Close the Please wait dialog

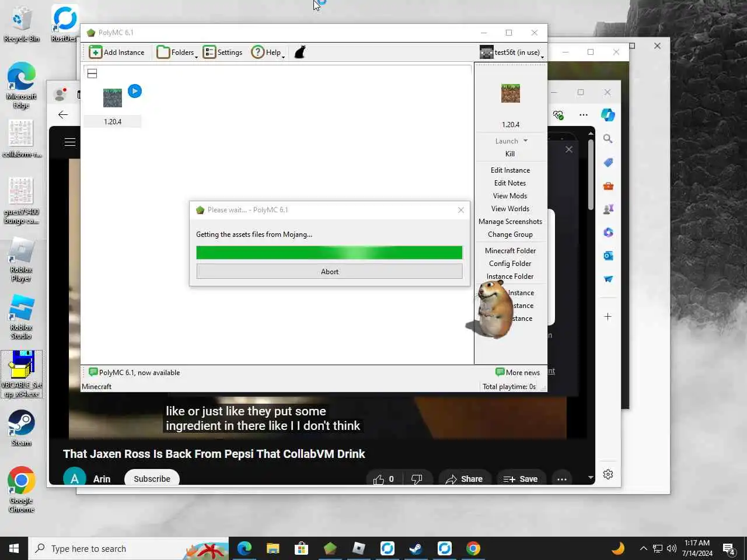pyautogui.click(x=461, y=210)
